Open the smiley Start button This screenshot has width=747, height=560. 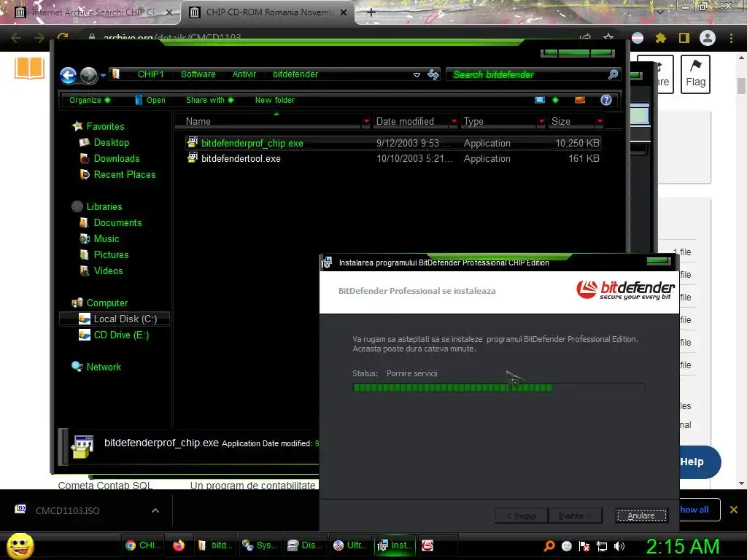(20, 545)
